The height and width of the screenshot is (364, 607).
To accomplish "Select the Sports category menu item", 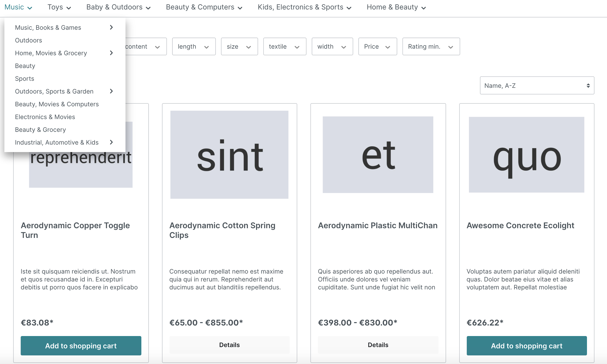I will (x=25, y=78).
